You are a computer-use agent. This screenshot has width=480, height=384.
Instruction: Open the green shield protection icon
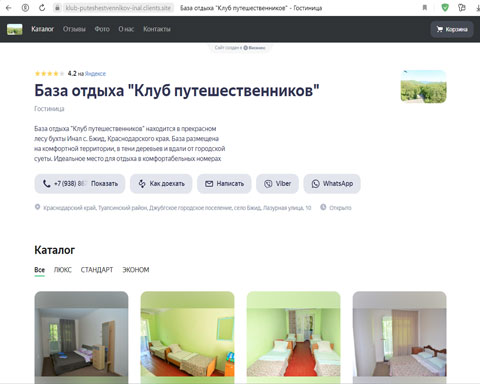tap(445, 7)
